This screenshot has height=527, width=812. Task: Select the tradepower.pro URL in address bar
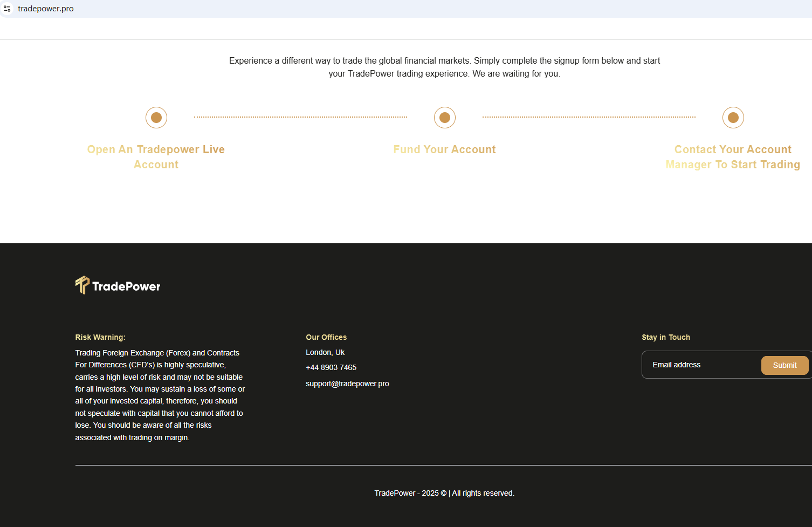tap(46, 9)
